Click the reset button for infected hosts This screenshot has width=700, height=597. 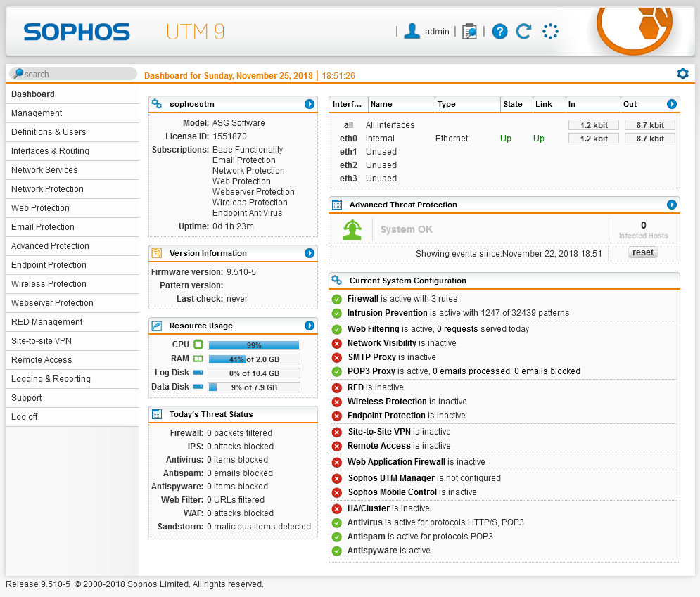[643, 252]
